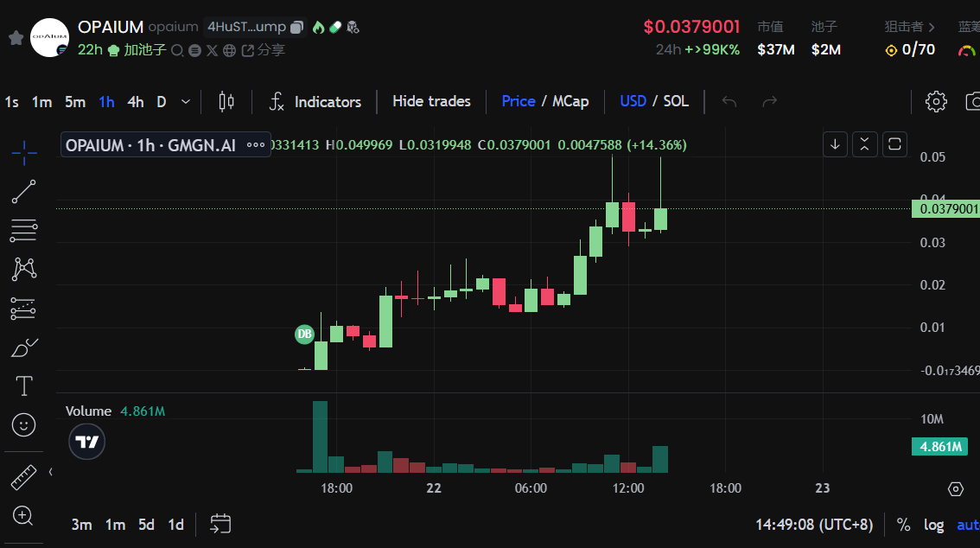
Task: Add OPAIUM to favorites with the star icon
Action: tap(15, 38)
